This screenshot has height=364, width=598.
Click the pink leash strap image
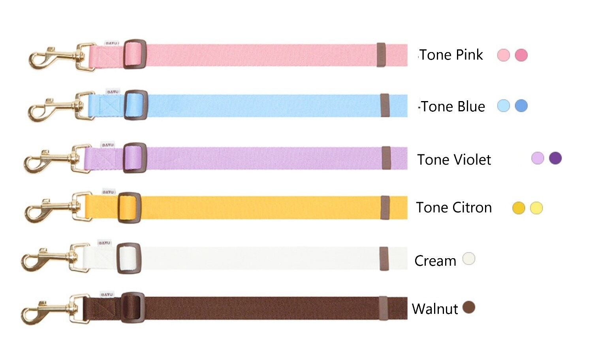(218, 55)
